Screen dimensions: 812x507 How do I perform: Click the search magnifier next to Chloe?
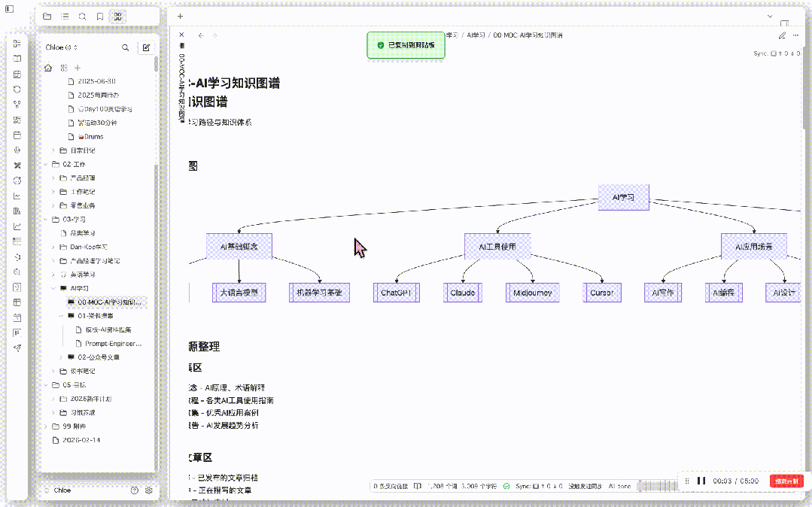(126, 47)
